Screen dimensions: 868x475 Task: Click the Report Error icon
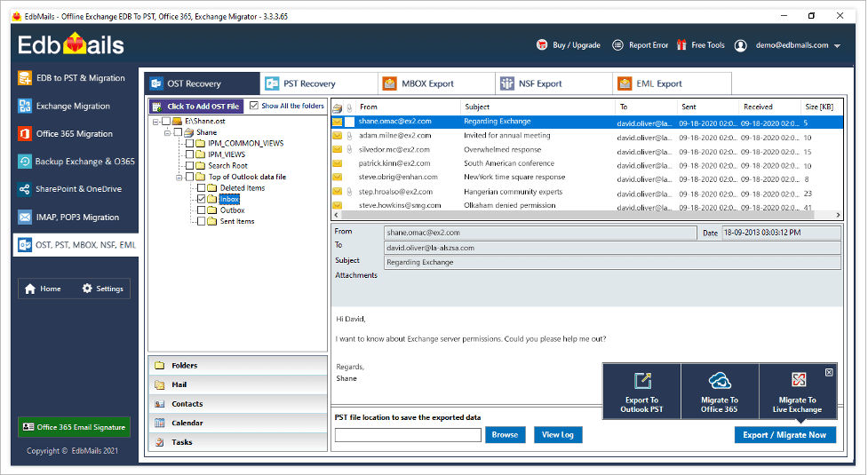[617, 44]
